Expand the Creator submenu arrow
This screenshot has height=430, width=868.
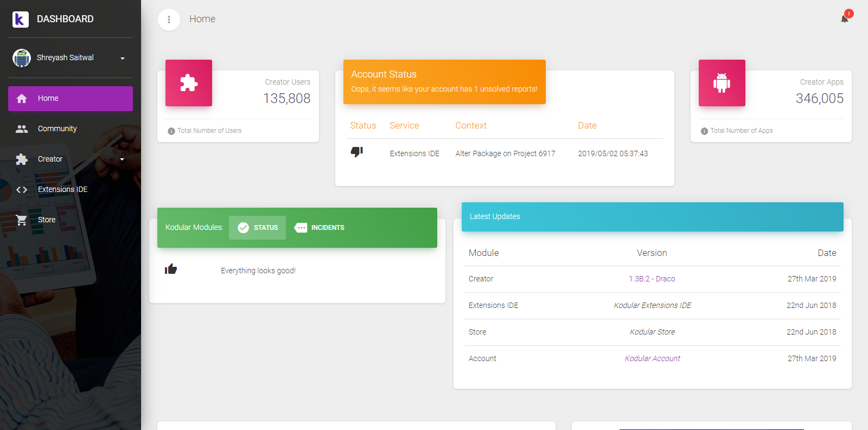point(122,159)
